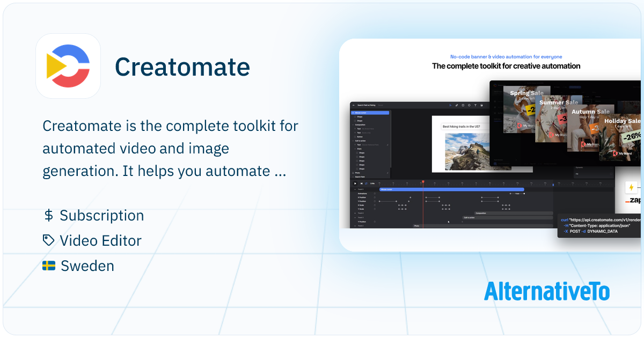Toggle visibility checkbox on the Photo layer

click(x=353, y=173)
